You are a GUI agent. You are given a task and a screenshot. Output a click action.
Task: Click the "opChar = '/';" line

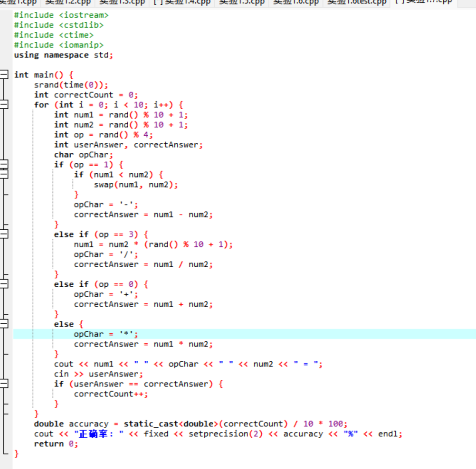pos(105,254)
